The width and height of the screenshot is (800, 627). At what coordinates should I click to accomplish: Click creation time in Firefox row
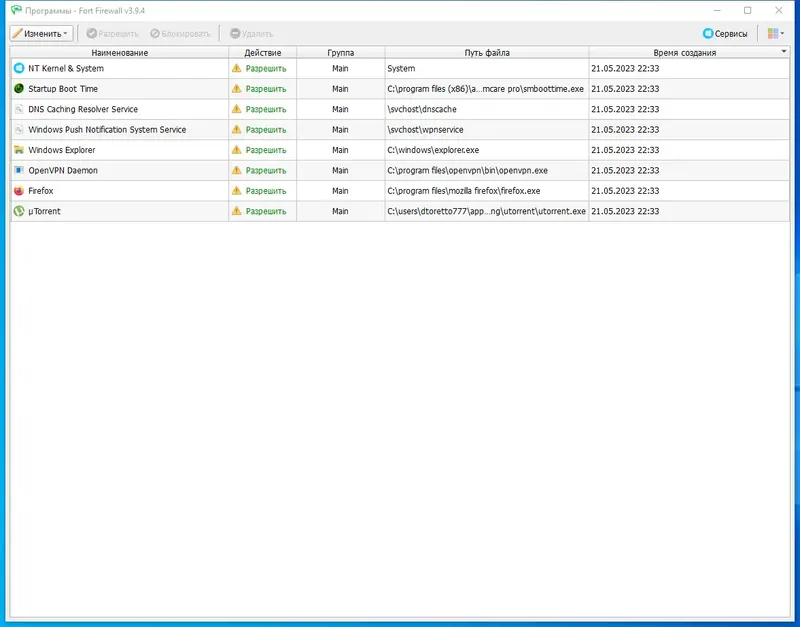625,191
